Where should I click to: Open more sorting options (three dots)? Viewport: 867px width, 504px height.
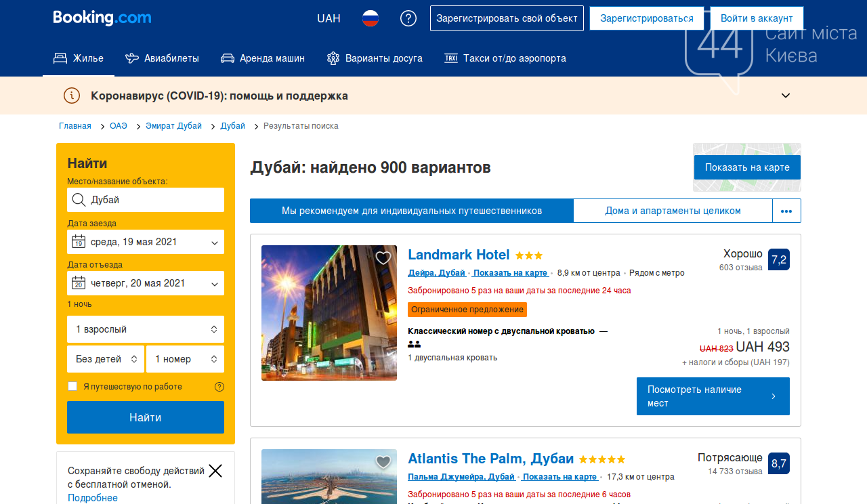pyautogui.click(x=786, y=211)
